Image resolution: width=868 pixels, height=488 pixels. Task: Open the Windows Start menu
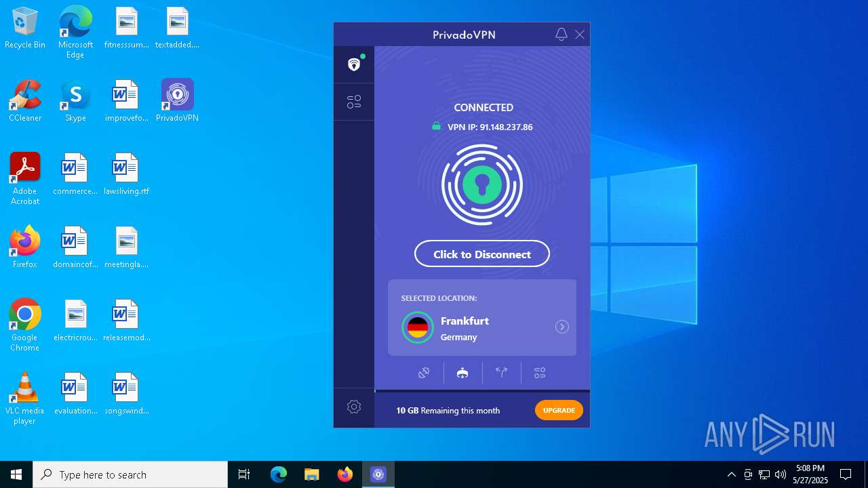pyautogui.click(x=16, y=474)
